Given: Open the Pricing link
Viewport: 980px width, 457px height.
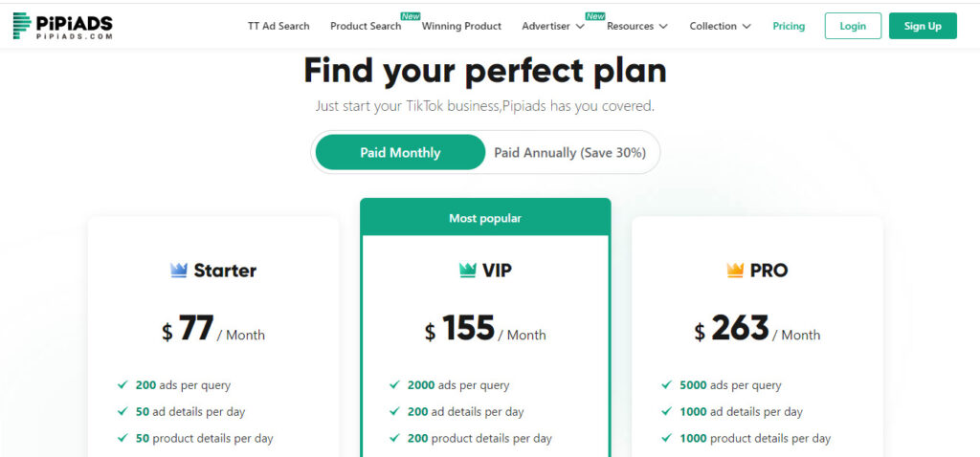Looking at the screenshot, I should 789,26.
